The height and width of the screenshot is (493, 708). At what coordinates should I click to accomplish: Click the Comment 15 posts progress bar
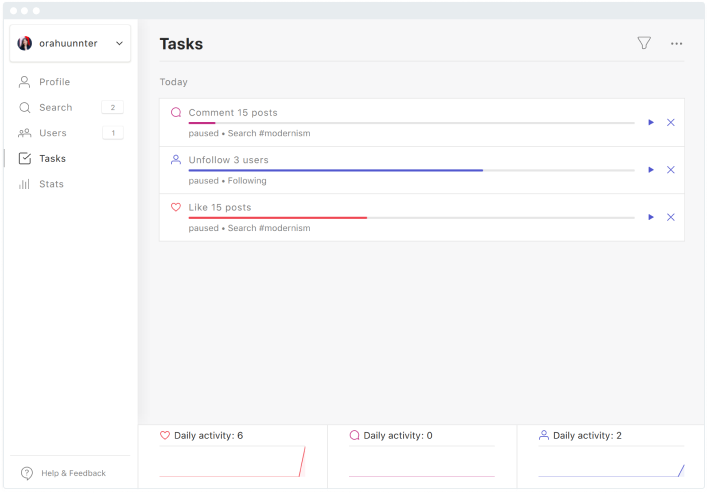tap(411, 123)
